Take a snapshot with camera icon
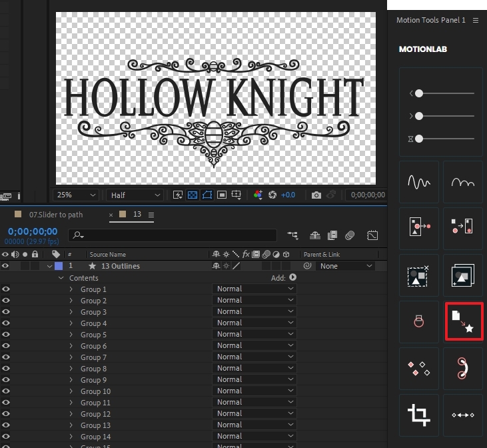Screen dimensions: 487x448 (x=316, y=195)
